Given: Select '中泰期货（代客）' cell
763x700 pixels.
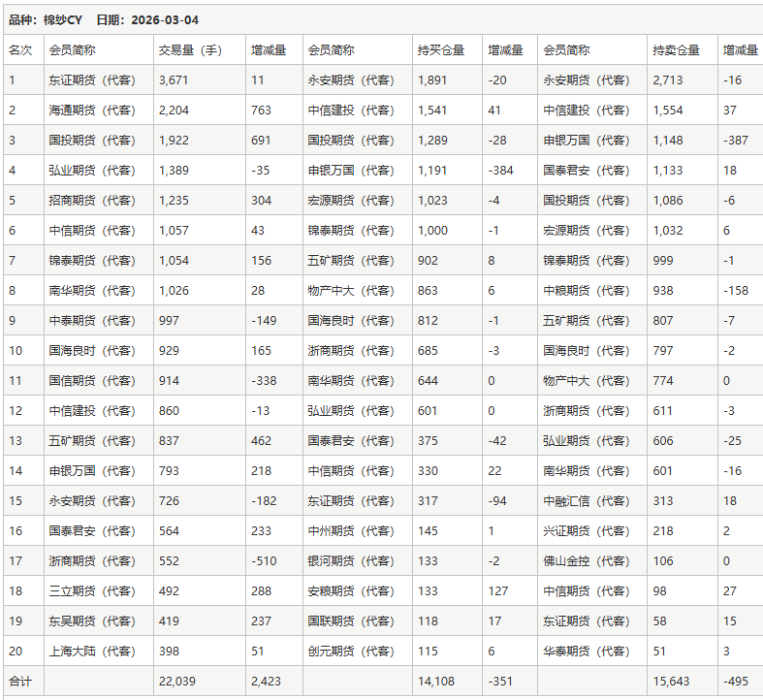Looking at the screenshot, I should point(92,321).
